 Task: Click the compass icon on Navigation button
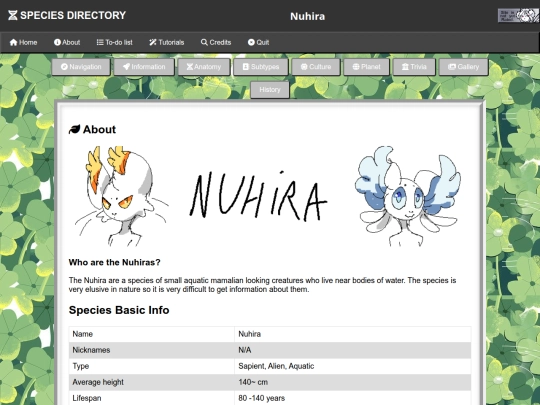click(x=64, y=67)
